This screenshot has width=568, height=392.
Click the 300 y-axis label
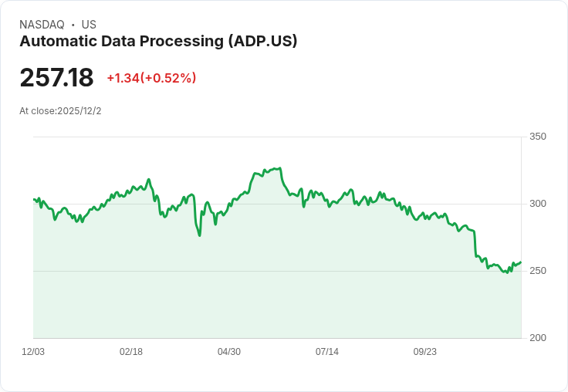pyautogui.click(x=538, y=204)
